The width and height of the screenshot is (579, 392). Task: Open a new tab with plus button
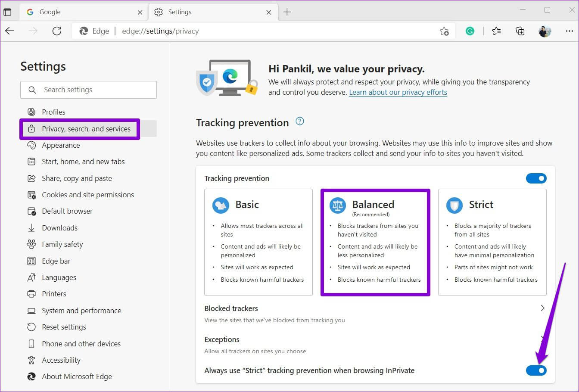pos(287,12)
